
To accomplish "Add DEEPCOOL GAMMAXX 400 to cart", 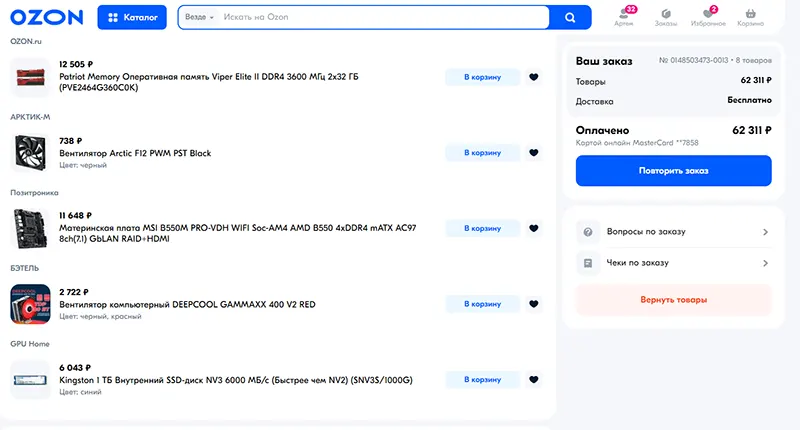I will [483, 303].
